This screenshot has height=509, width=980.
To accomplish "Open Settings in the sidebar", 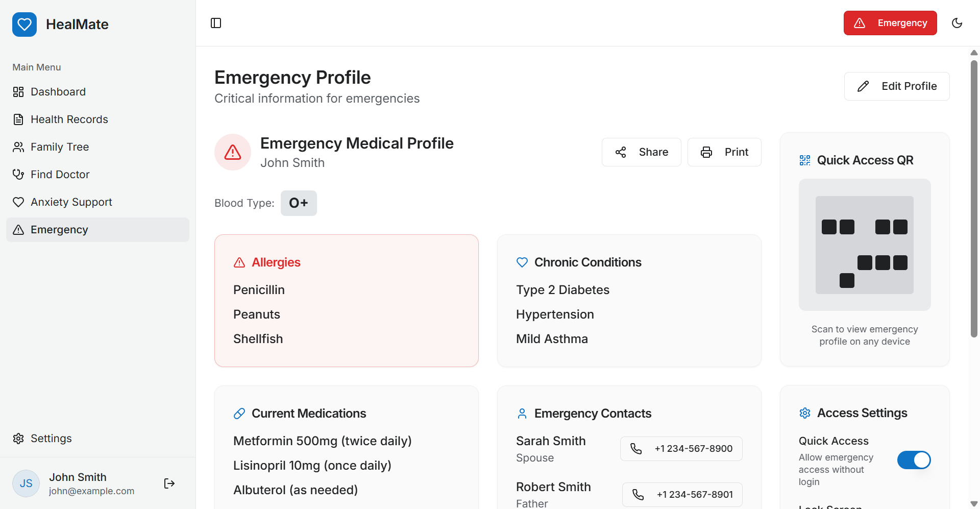I will tap(51, 439).
